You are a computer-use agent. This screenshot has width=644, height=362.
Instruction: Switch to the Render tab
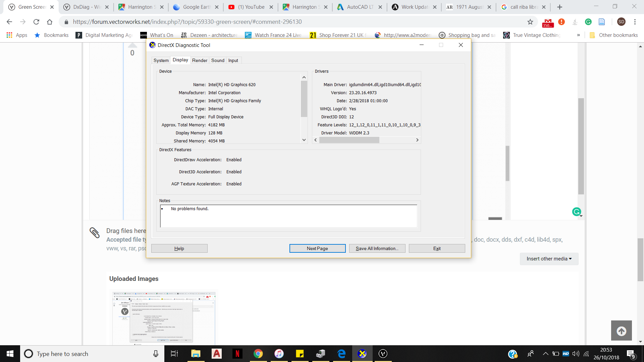pos(200,60)
